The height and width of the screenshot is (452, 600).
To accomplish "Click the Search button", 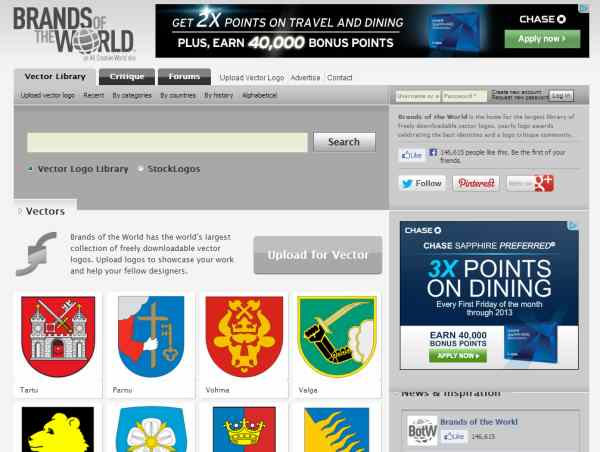I will point(344,142).
